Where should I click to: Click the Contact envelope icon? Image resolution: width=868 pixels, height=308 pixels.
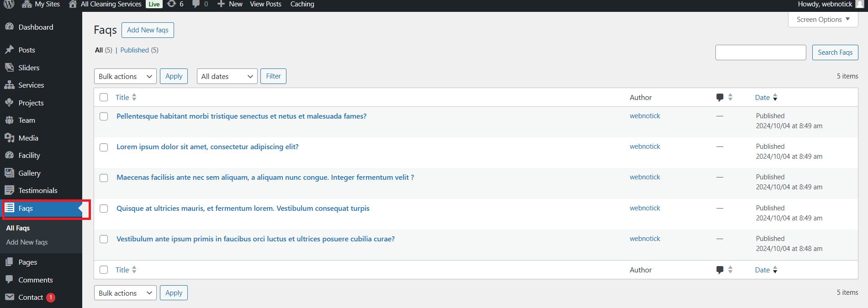coord(9,297)
